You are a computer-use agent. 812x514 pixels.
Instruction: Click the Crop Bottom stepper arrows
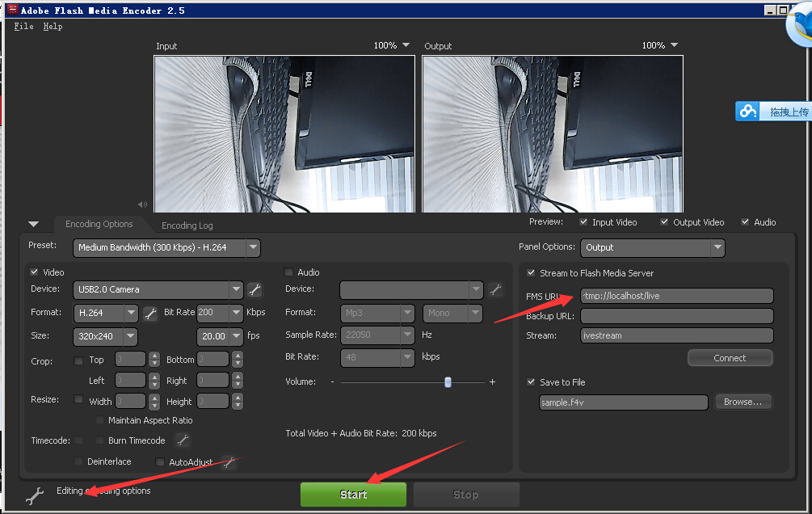(x=238, y=359)
